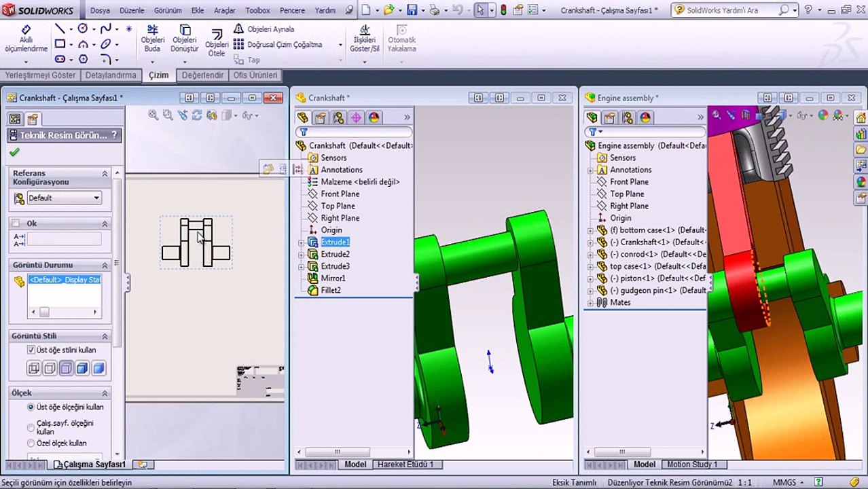Select the spline sketch tool
The height and width of the screenshot is (489, 868).
click(105, 29)
